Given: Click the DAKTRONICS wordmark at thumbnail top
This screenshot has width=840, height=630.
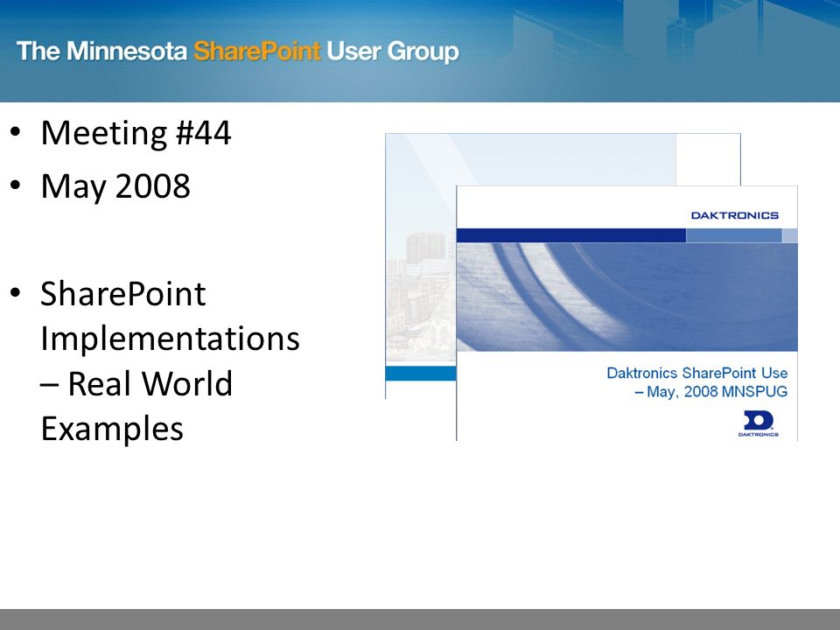Looking at the screenshot, I should [x=734, y=215].
